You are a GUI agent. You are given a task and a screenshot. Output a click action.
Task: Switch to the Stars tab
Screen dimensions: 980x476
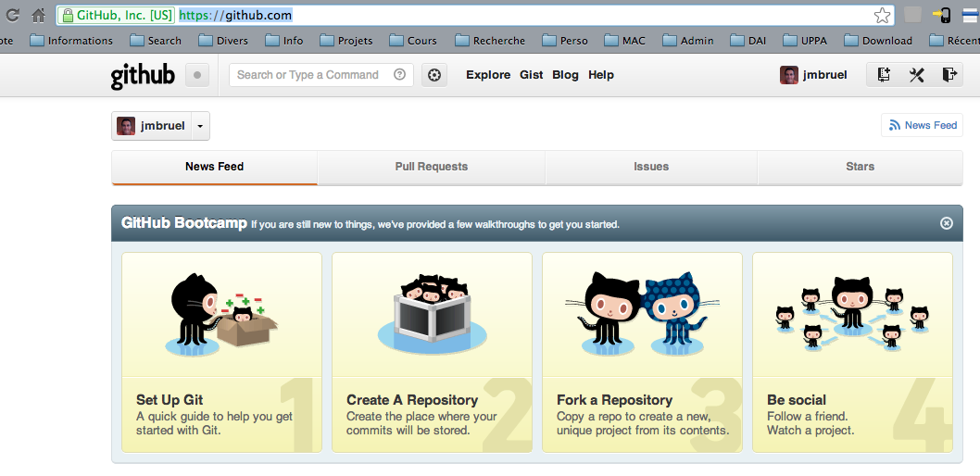coord(860,167)
